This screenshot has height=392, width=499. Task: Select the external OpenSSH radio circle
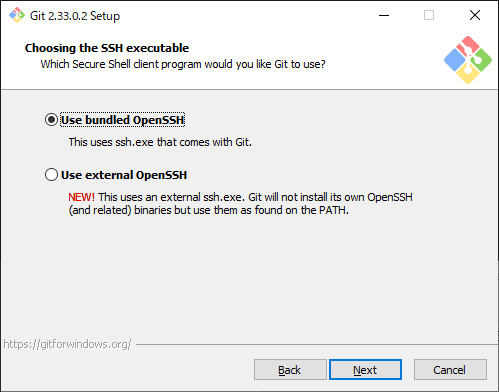pos(51,175)
